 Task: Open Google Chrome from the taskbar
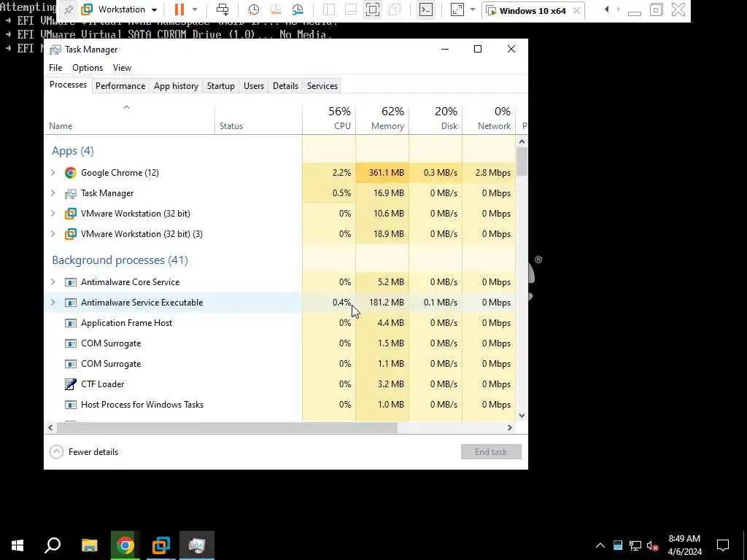125,545
